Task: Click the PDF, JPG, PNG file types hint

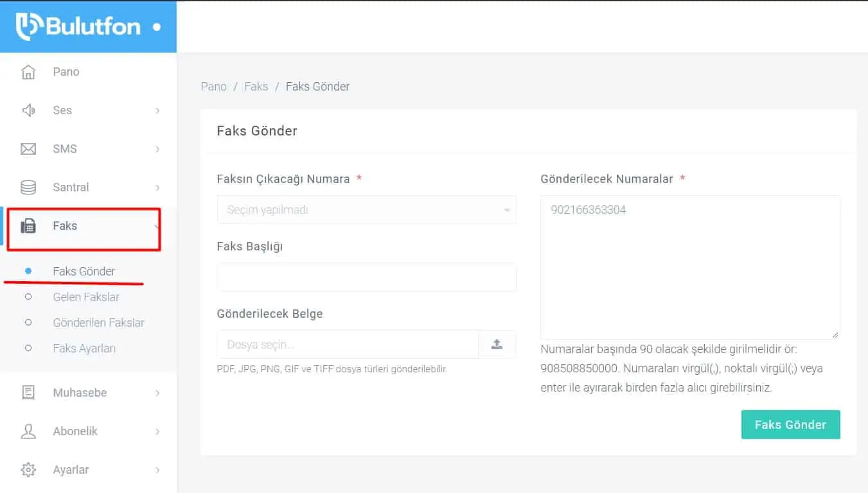Action: (332, 369)
